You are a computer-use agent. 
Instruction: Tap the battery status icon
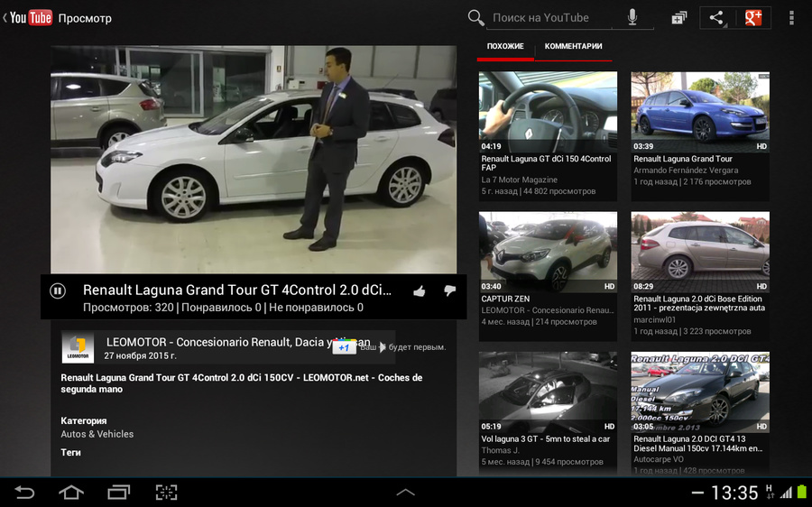pos(802,493)
